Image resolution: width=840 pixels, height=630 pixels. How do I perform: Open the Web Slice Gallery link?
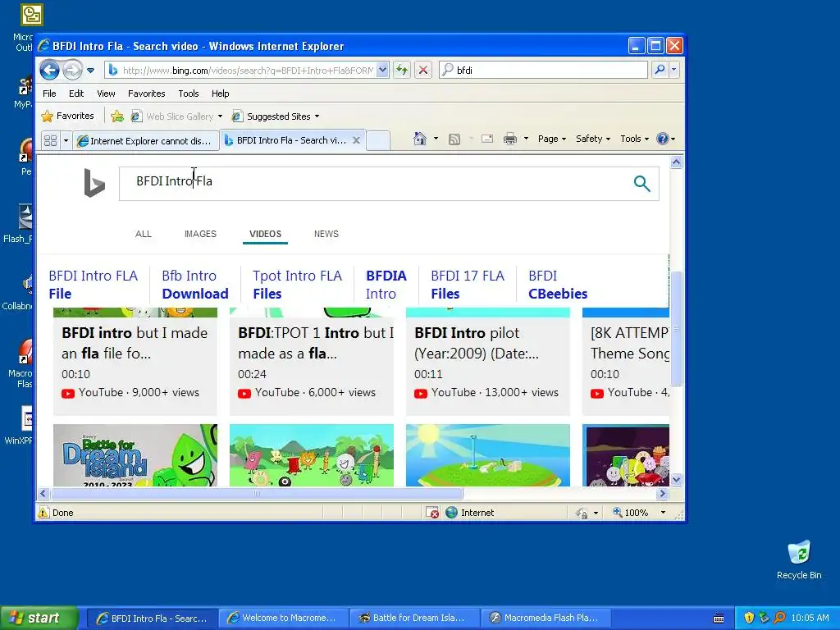click(172, 116)
